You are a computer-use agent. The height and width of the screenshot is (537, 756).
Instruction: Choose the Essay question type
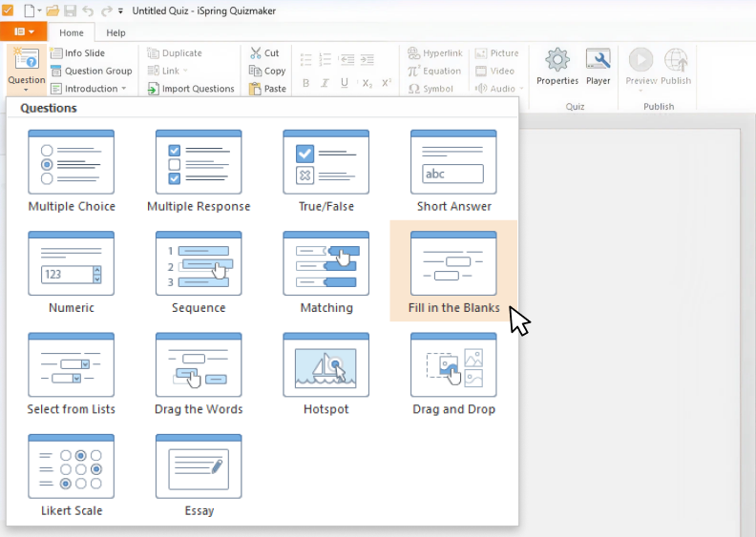point(199,474)
